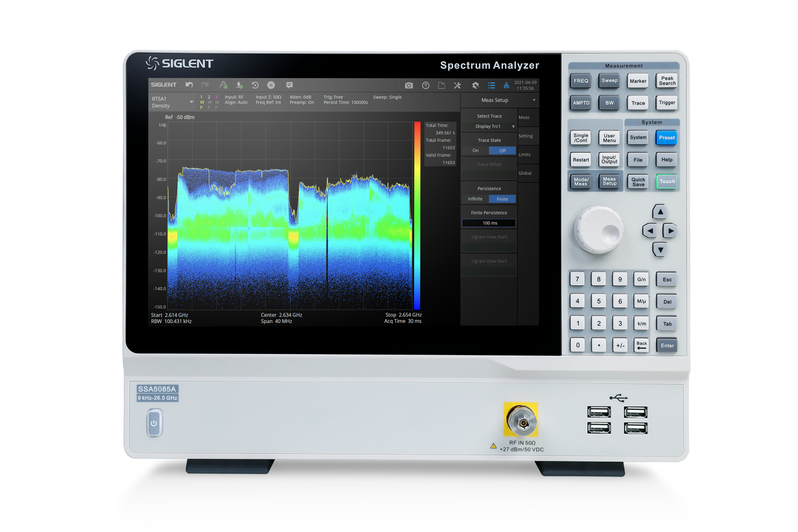The height and width of the screenshot is (532, 798).
Task: Switch to the Limits side tab
Action: (x=524, y=155)
